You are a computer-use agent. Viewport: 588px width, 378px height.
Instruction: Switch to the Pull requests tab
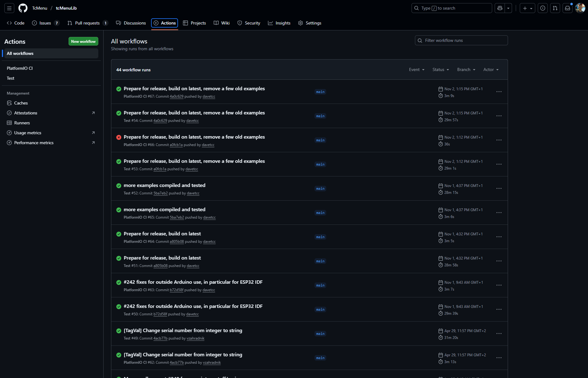click(87, 23)
